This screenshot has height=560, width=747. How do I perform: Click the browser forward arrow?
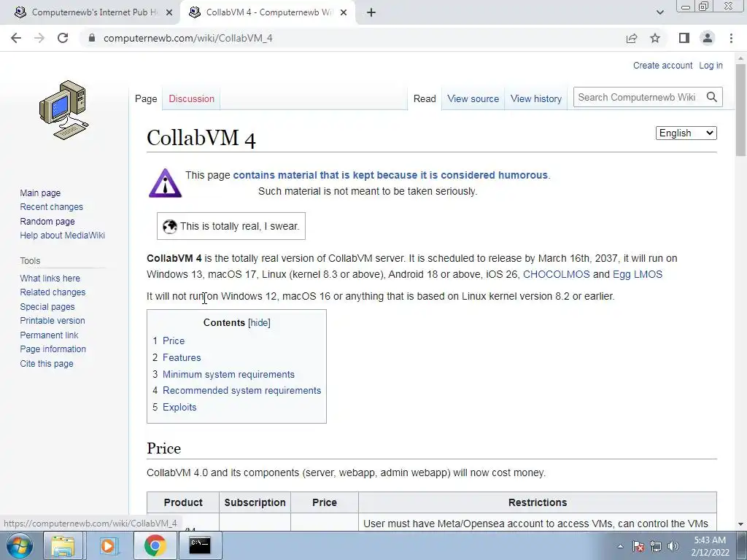click(x=39, y=38)
